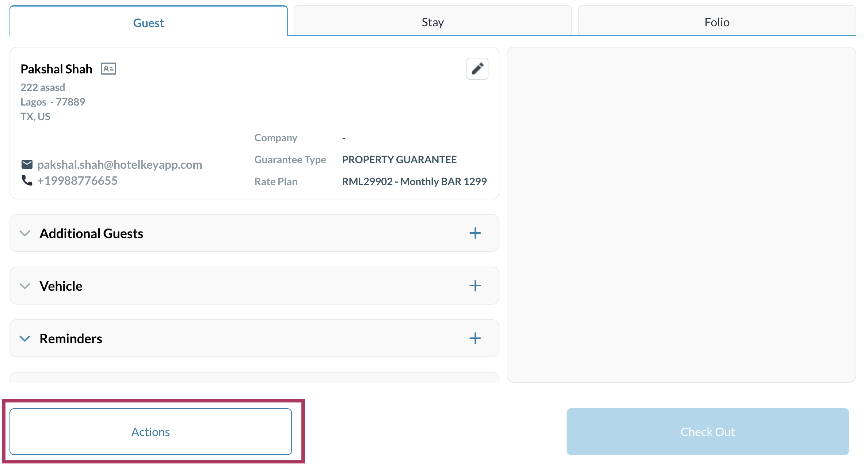Open the Actions button menu
868x466 pixels.
151,432
